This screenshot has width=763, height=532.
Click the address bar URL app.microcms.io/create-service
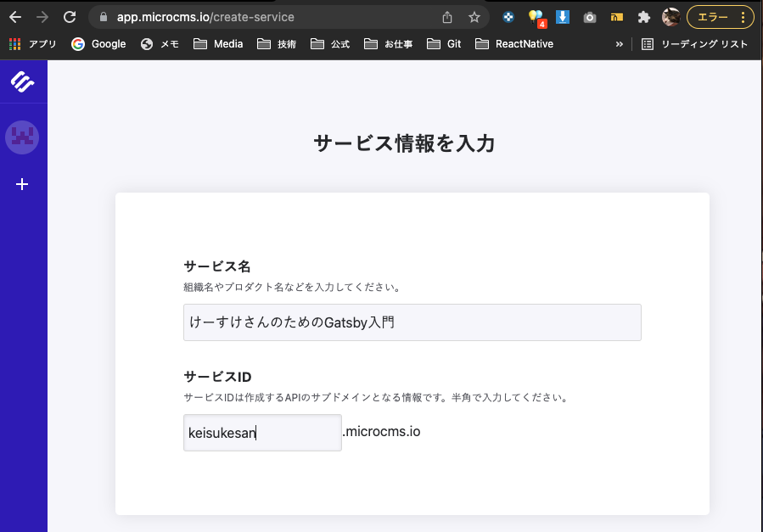[x=205, y=17]
